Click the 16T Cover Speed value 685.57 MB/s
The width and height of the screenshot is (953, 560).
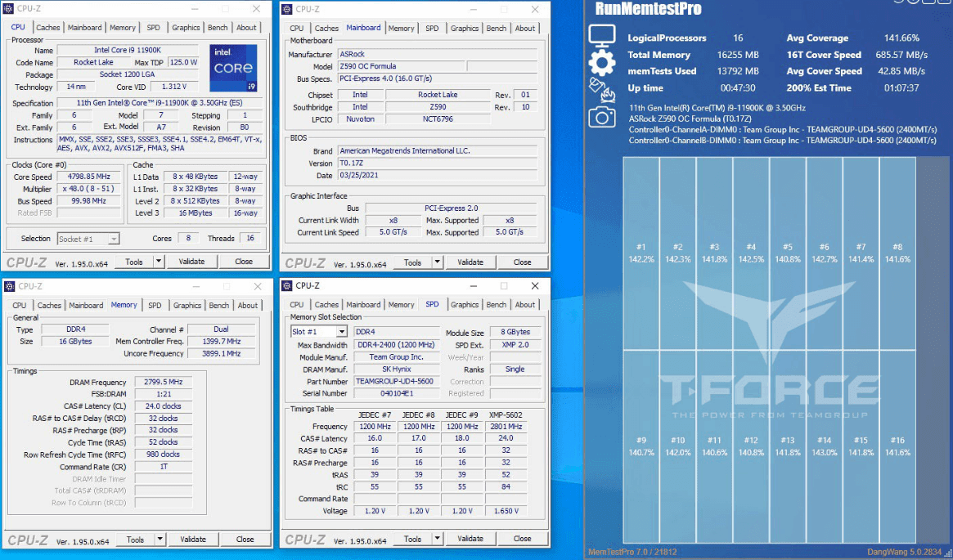[901, 55]
